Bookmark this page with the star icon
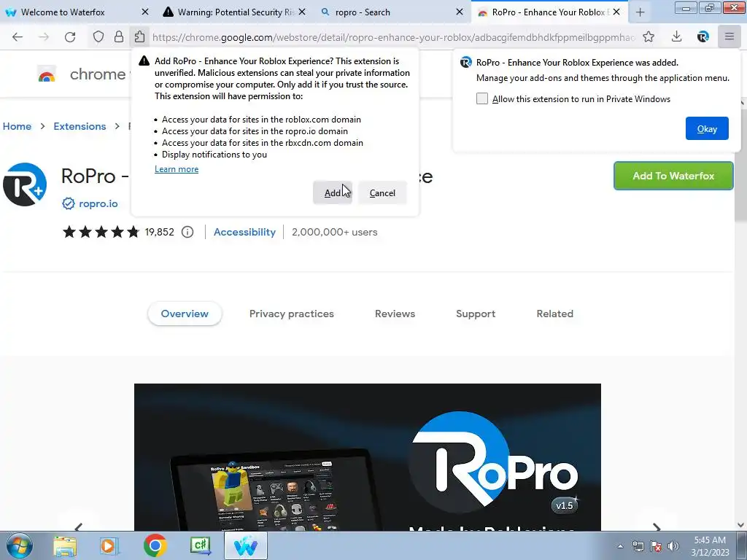747x560 pixels. click(649, 36)
